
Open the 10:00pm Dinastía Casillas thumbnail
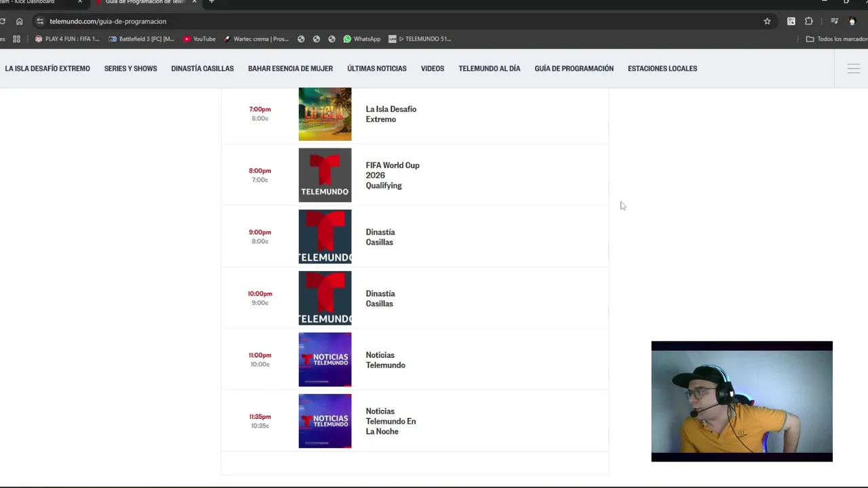[325, 298]
